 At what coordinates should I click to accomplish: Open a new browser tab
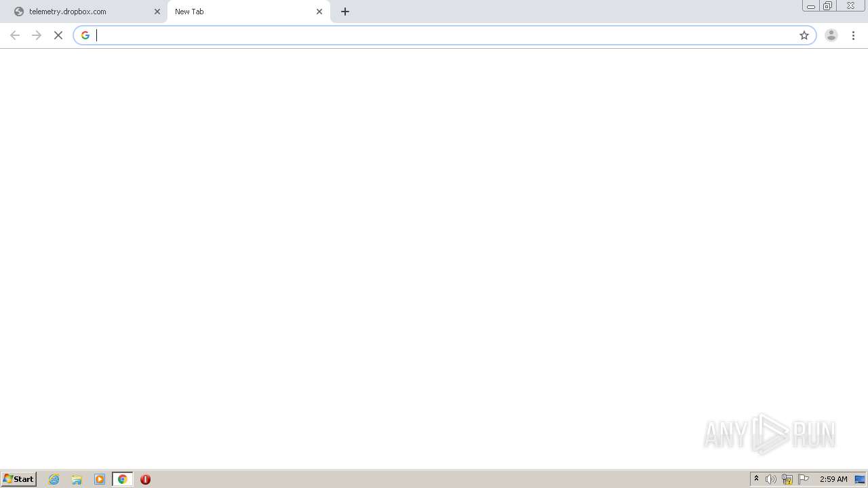(345, 12)
